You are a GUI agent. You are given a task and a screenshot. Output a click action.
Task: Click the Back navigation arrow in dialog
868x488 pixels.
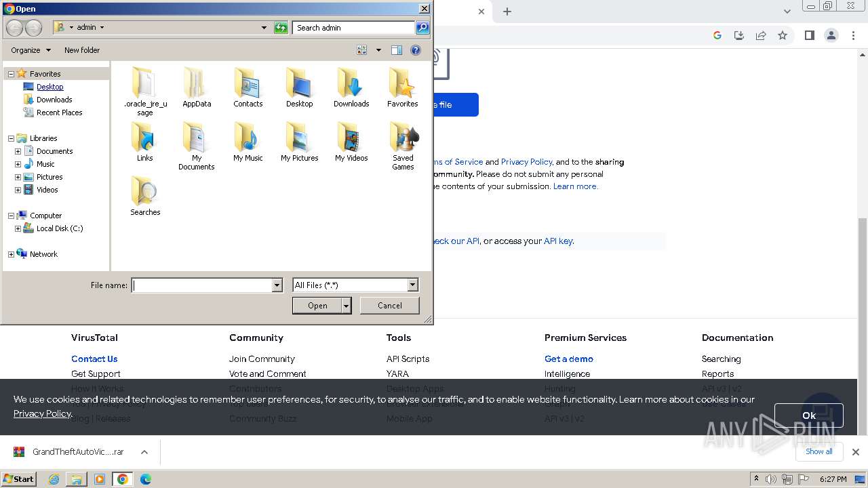click(14, 28)
